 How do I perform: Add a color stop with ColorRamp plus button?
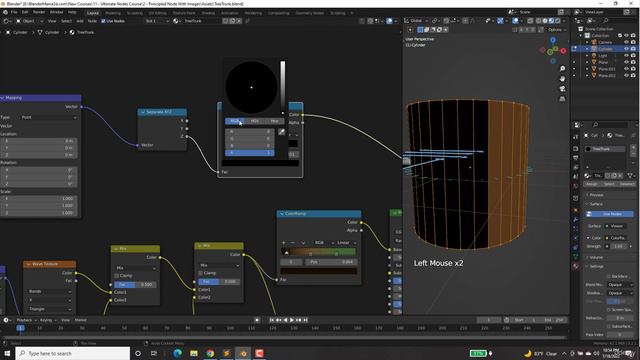pos(284,243)
